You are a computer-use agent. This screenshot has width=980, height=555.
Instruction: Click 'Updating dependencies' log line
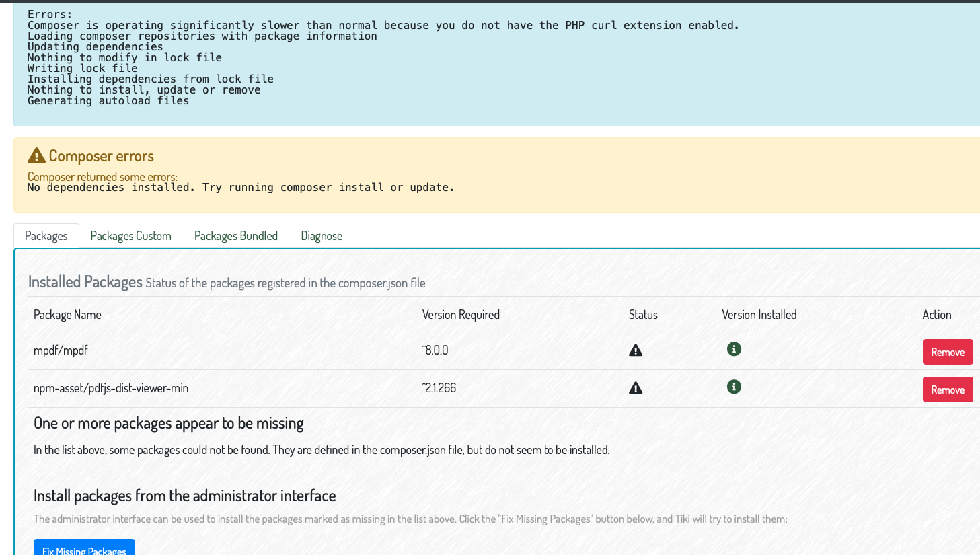[96, 47]
